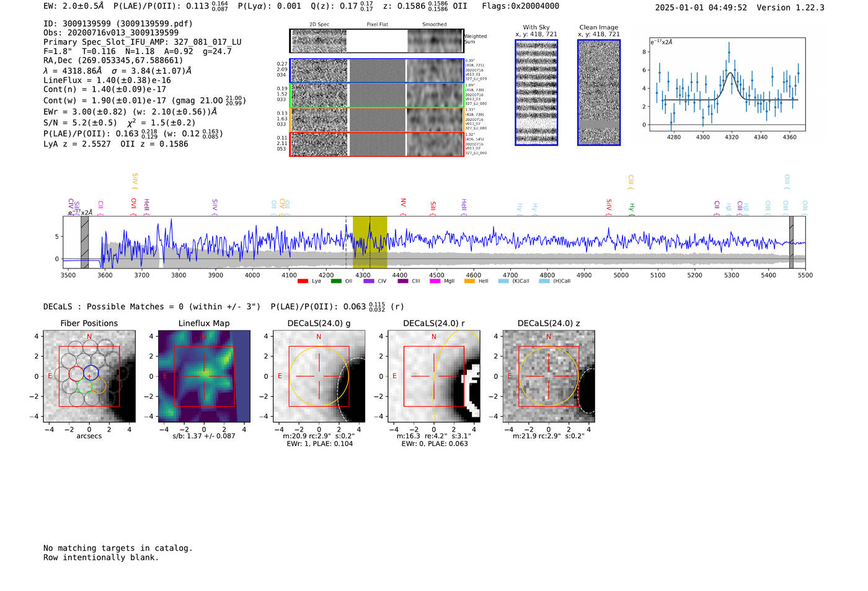Click the 'Obs: 20200716v013_3009139599' line
Image resolution: width=868 pixels, height=591 pixels.
tap(111, 33)
